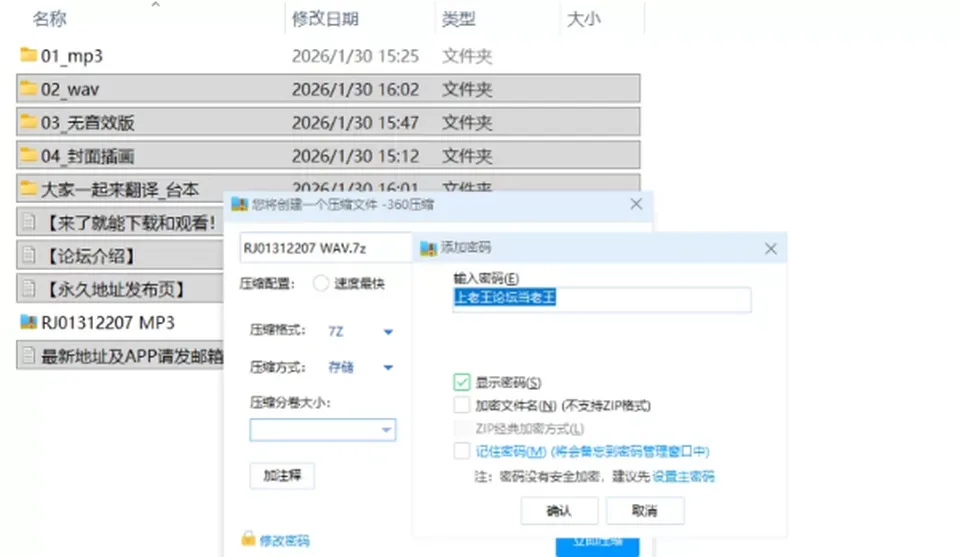Open the 压缩分卷大小 combo box
960x557 pixels.
(x=323, y=430)
